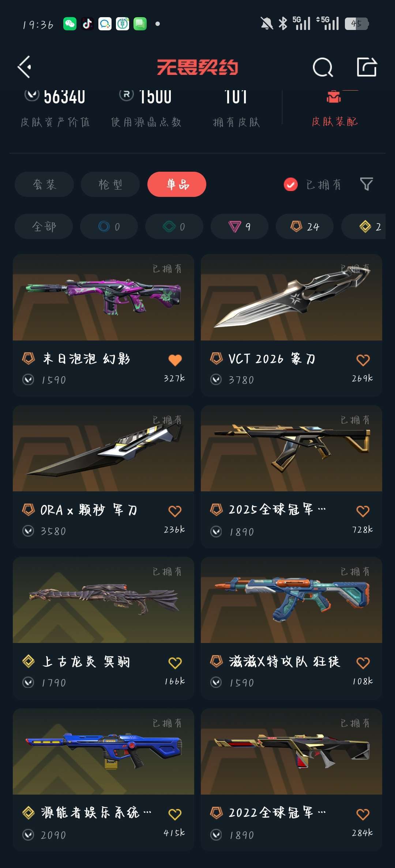Favorite 上古龙炎 冥驹 heart icon
The width and height of the screenshot is (395, 868).
175,663
